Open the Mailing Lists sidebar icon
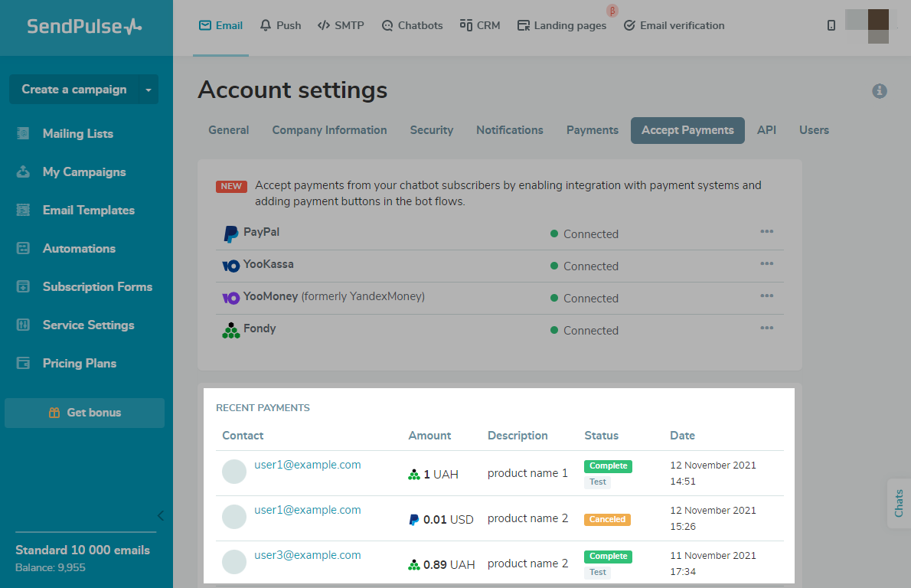This screenshot has width=911, height=588. (x=23, y=133)
